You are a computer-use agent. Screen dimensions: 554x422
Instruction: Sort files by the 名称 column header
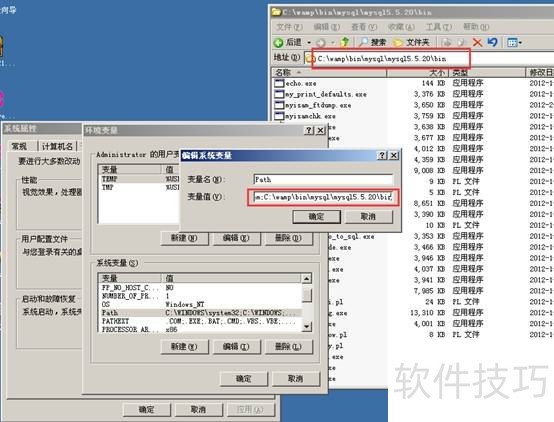tap(329, 73)
